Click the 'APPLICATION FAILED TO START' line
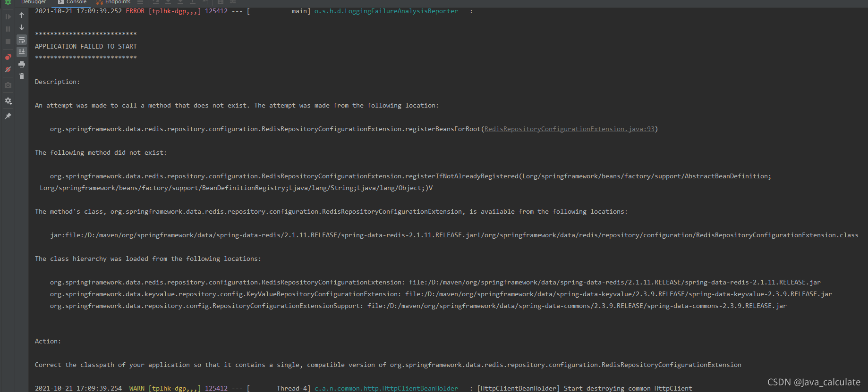 click(85, 46)
